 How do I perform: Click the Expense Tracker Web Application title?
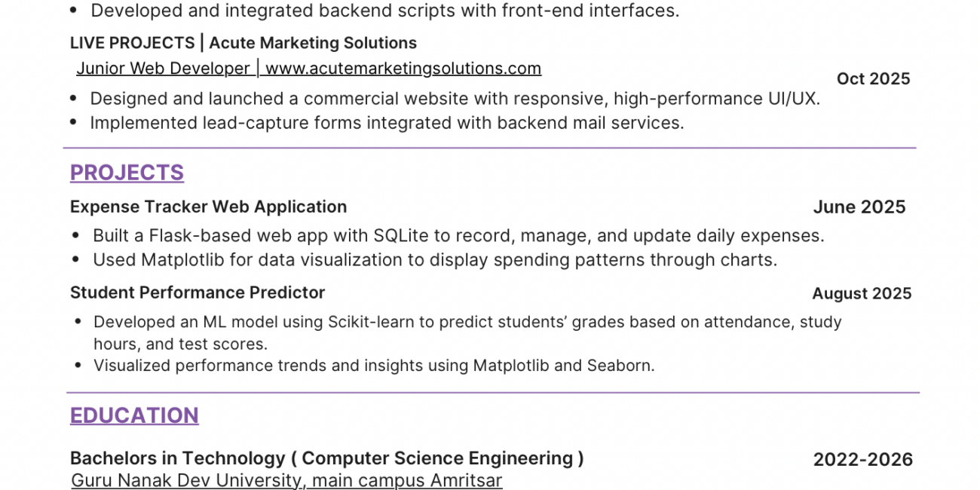208,207
